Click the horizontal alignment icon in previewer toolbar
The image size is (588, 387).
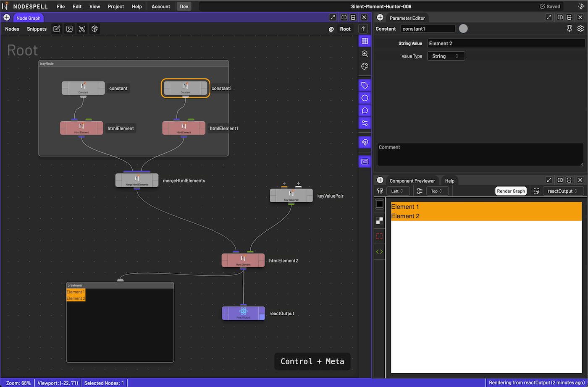(380, 191)
